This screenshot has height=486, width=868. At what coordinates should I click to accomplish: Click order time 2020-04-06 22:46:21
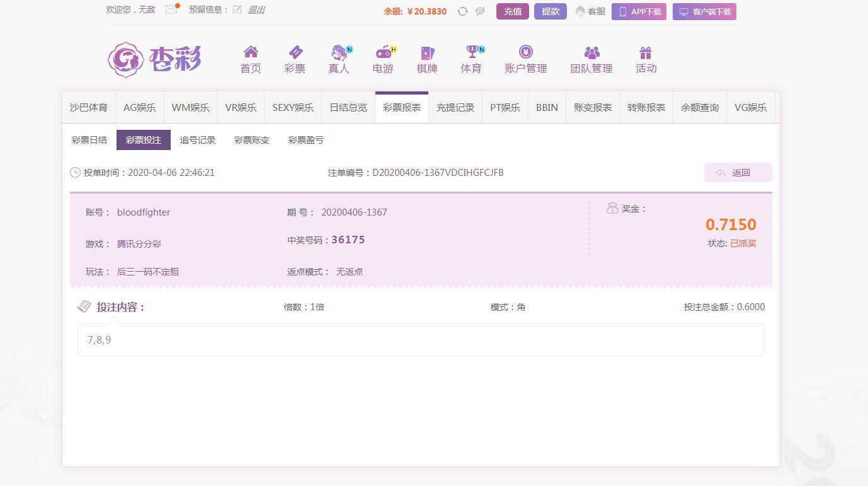[171, 173]
